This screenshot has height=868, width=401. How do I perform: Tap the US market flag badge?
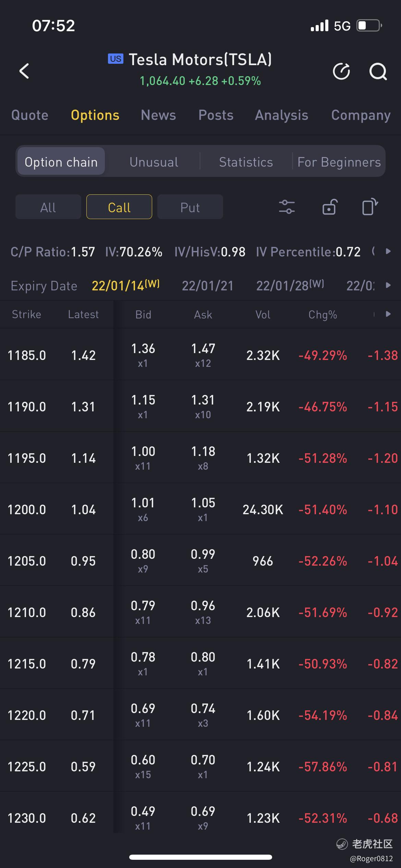pos(116,59)
